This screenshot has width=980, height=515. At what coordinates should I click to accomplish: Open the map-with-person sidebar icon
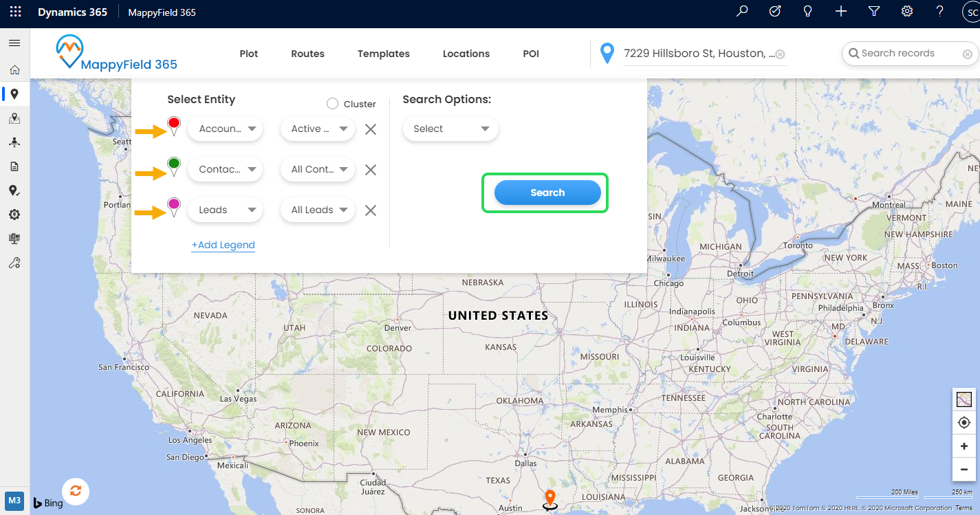14,118
